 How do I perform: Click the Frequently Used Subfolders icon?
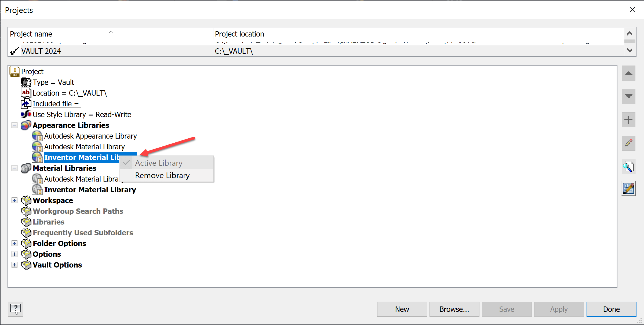click(26, 233)
